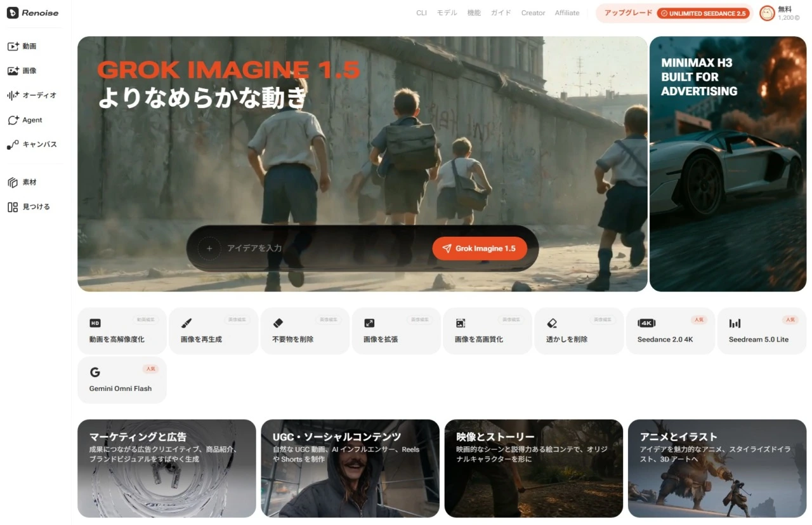Open the UGC・ソーシャルコンテンツ category card

(x=350, y=469)
